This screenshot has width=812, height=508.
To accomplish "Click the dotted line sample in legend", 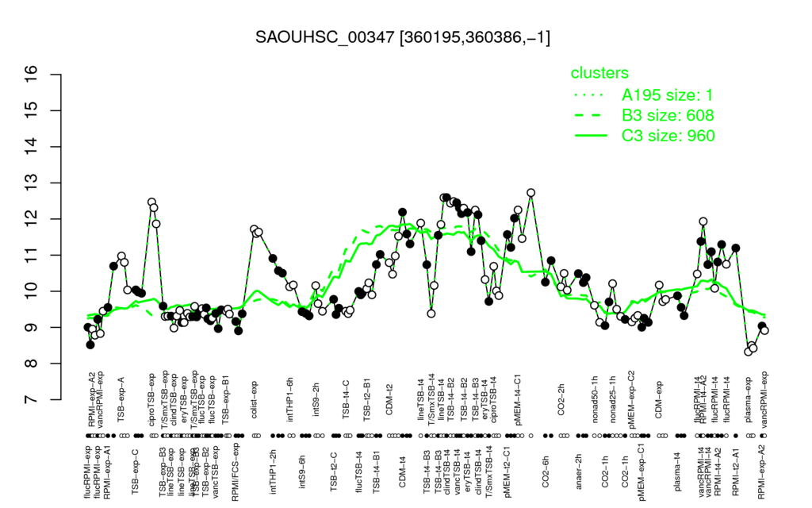I will [x=591, y=95].
